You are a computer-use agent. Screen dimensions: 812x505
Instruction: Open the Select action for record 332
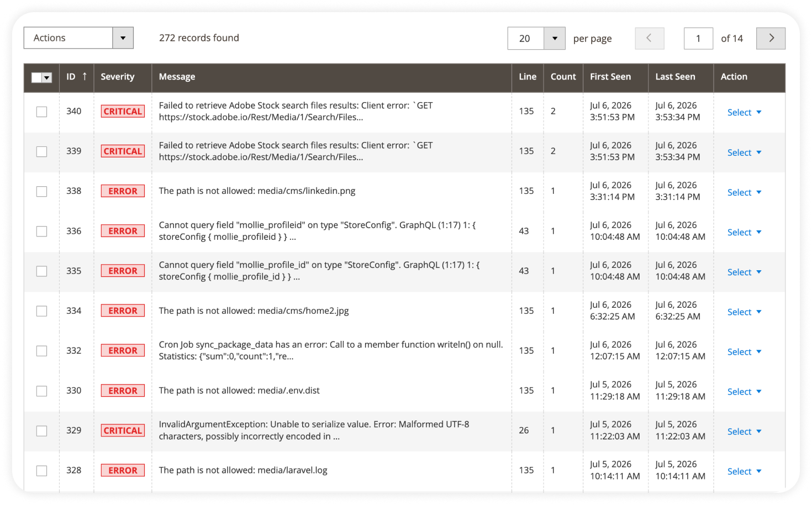[x=744, y=351]
